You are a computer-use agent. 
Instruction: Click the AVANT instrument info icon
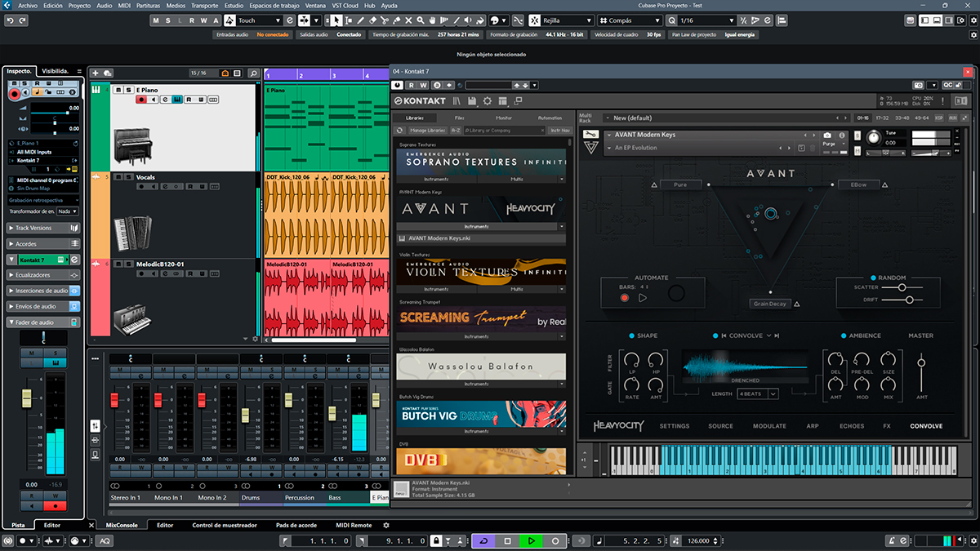pos(842,135)
